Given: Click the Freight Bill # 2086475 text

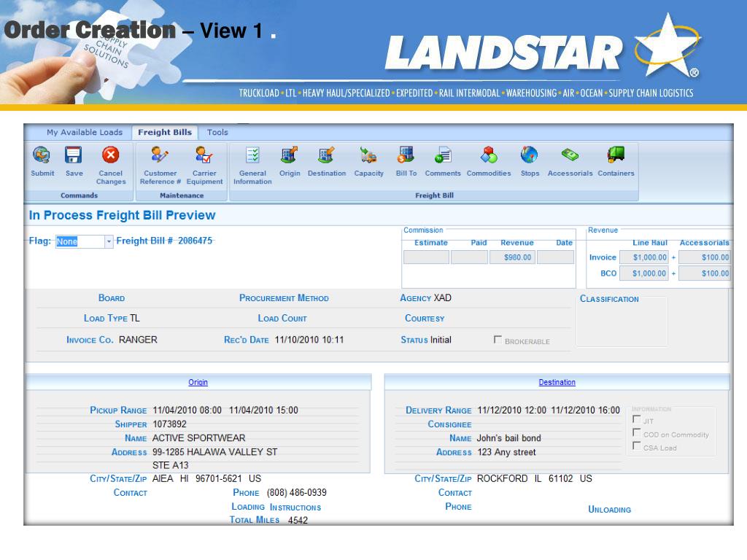Looking at the screenshot, I should (x=164, y=241).
